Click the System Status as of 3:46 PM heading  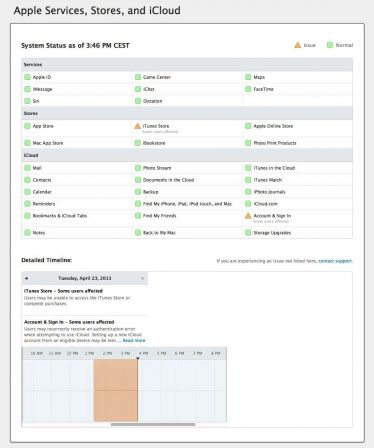point(75,46)
